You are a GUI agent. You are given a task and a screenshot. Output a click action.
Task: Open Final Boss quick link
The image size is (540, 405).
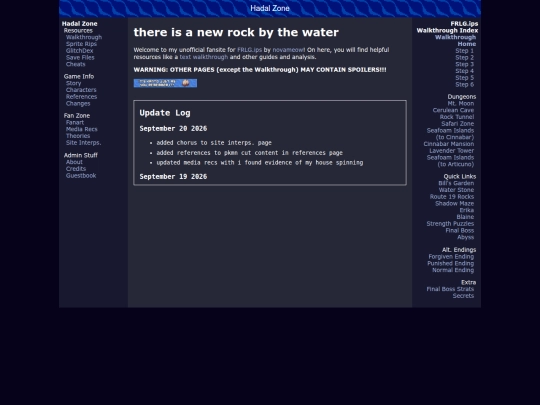[x=460, y=230]
